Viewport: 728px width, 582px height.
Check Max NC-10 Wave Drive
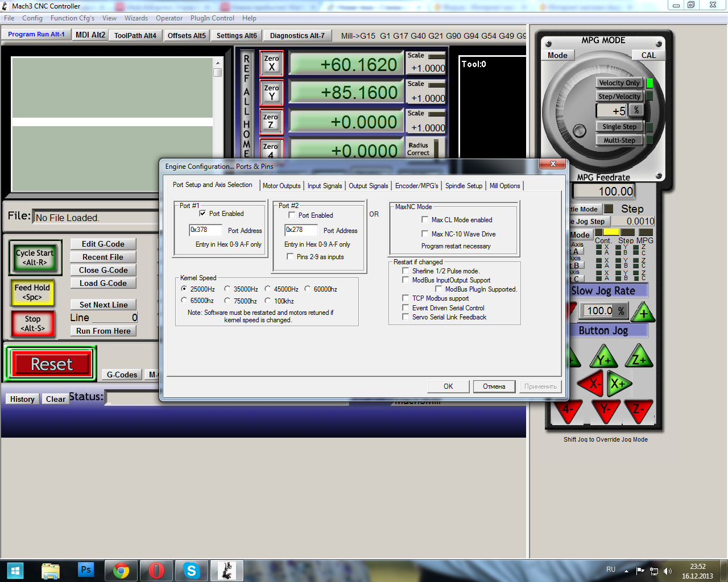click(x=425, y=234)
